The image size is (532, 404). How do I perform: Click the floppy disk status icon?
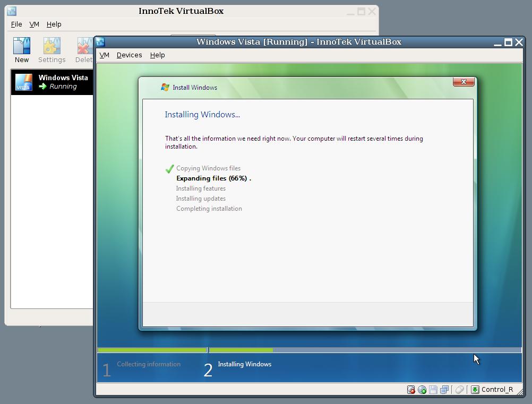pyautogui.click(x=433, y=390)
